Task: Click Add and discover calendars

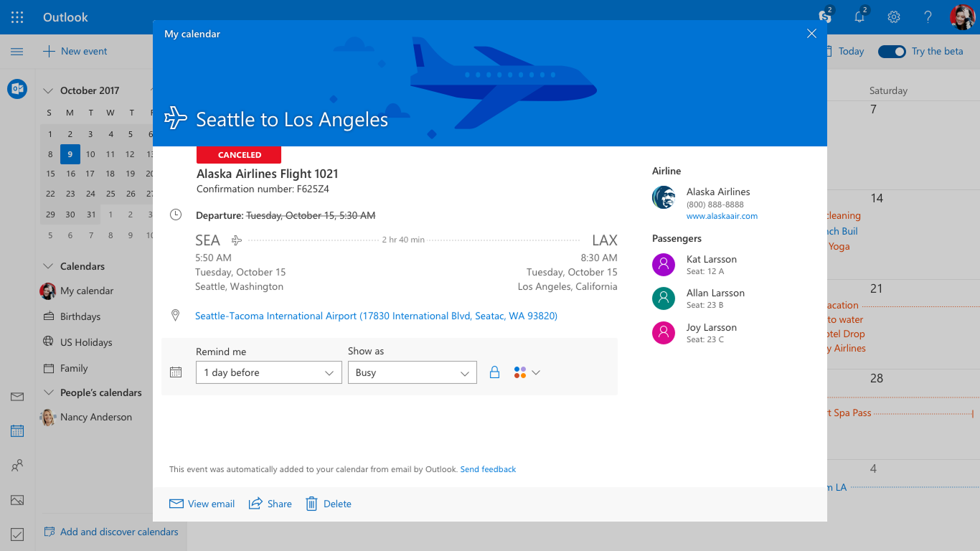Action: click(111, 532)
